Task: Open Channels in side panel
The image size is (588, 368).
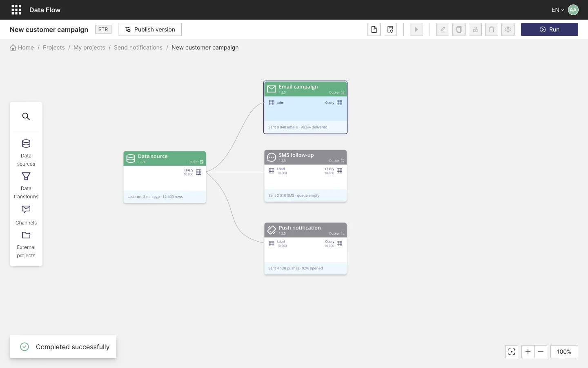Action: coord(26,215)
